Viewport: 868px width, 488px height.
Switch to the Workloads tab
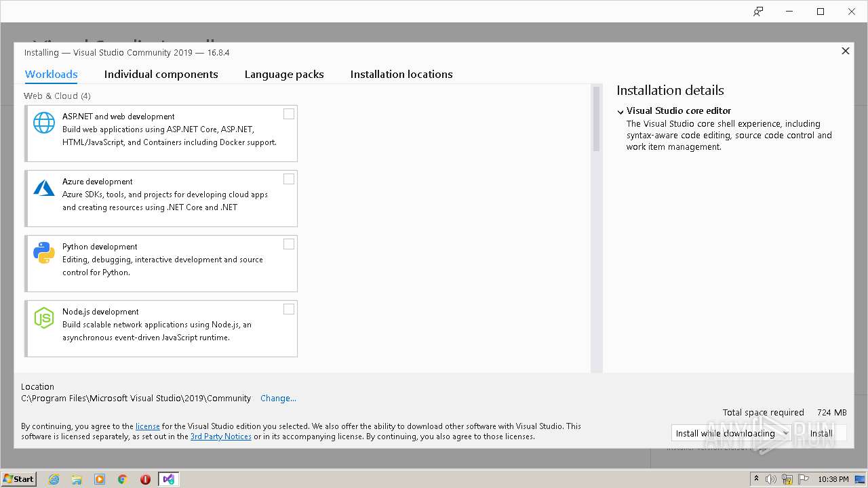[x=52, y=75]
